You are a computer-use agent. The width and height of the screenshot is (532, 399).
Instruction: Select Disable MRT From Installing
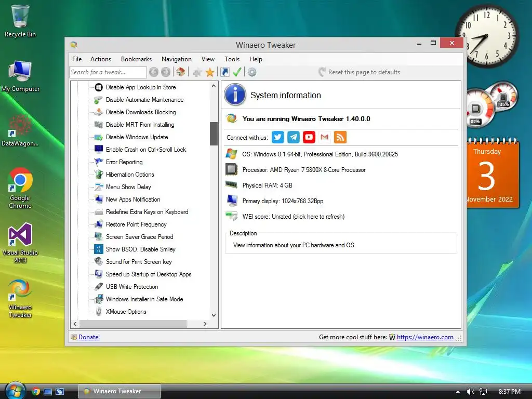(x=140, y=125)
